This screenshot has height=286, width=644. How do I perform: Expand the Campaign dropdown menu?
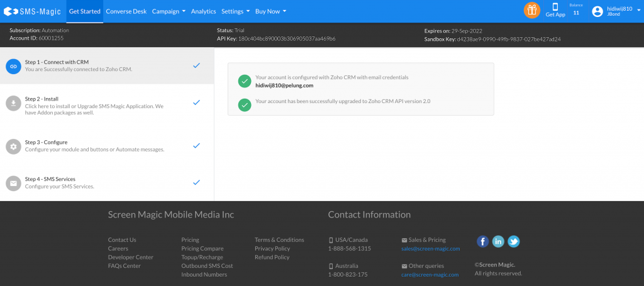[169, 11]
